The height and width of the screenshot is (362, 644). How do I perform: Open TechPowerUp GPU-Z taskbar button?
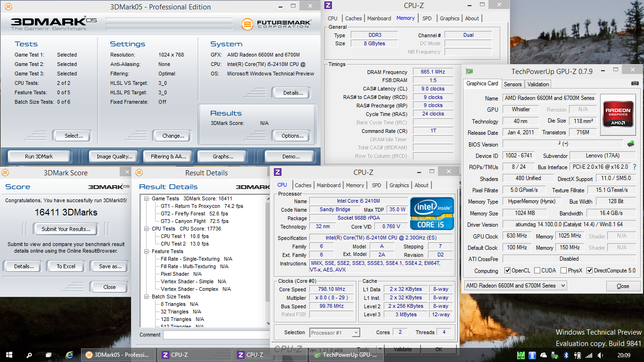[x=346, y=355]
